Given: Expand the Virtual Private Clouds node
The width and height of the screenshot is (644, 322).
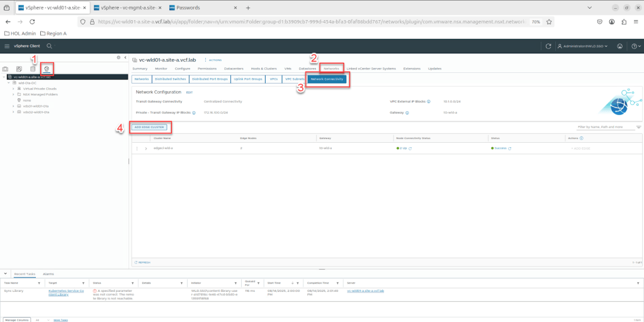Looking at the screenshot, I should coord(14,89).
